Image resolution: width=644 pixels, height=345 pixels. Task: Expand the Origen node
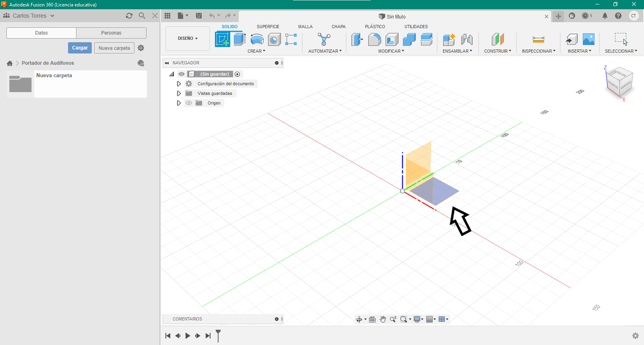point(179,103)
